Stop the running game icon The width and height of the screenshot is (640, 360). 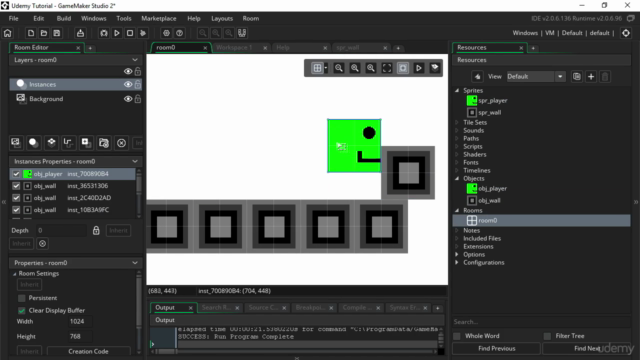[130, 33]
